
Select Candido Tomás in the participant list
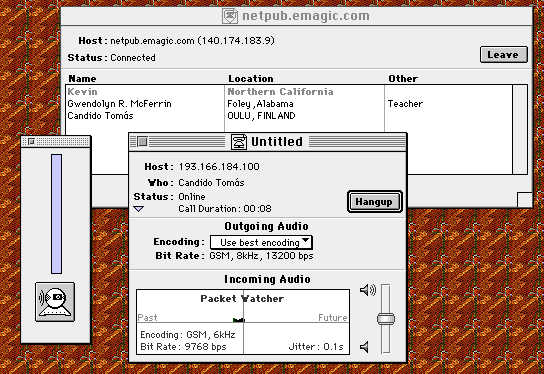point(100,116)
